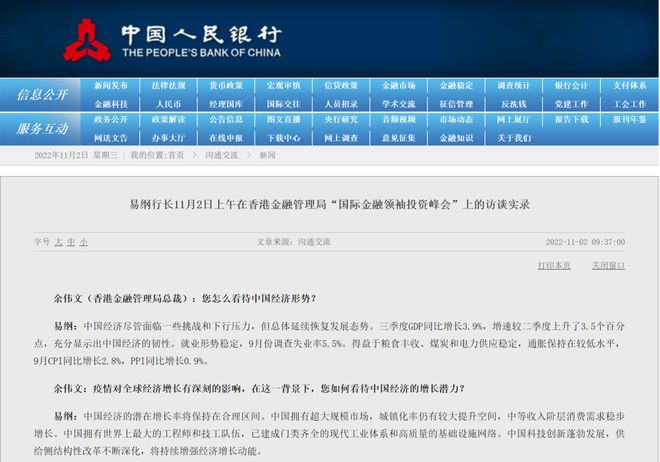Open the 法律法规 navigation link
The width and height of the screenshot is (660, 462).
(168, 86)
